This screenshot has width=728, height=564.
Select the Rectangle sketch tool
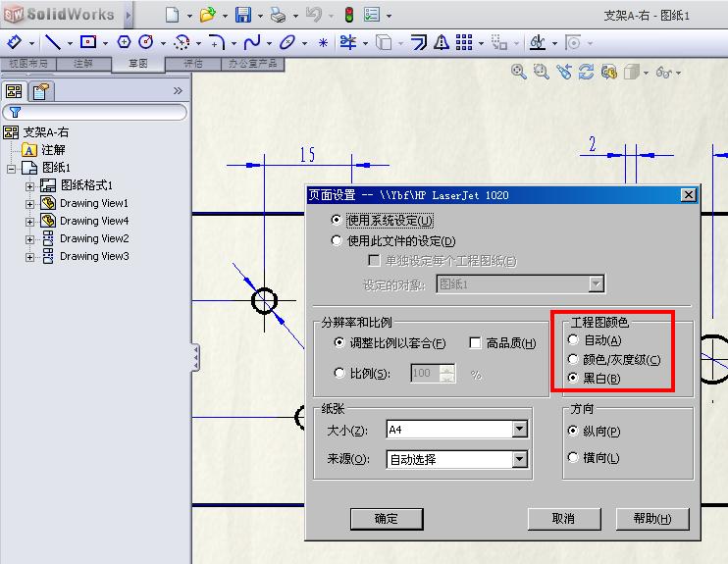click(x=88, y=43)
